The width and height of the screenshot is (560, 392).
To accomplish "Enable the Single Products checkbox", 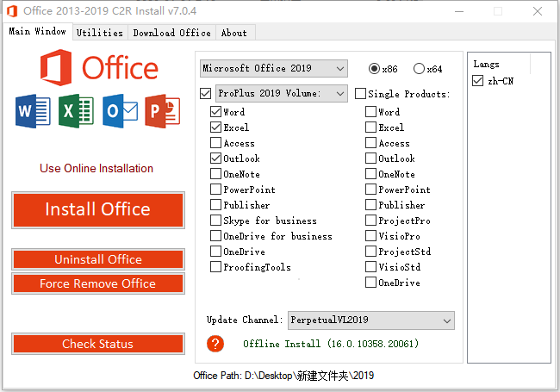I will coord(360,94).
